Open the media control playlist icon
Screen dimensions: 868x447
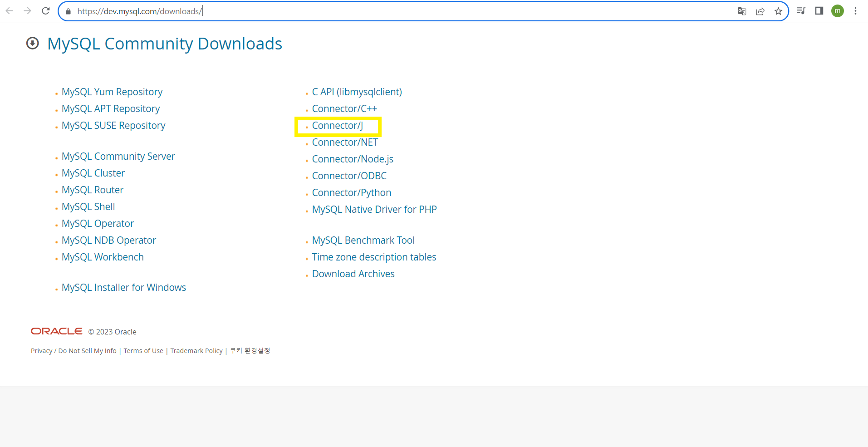[801, 11]
